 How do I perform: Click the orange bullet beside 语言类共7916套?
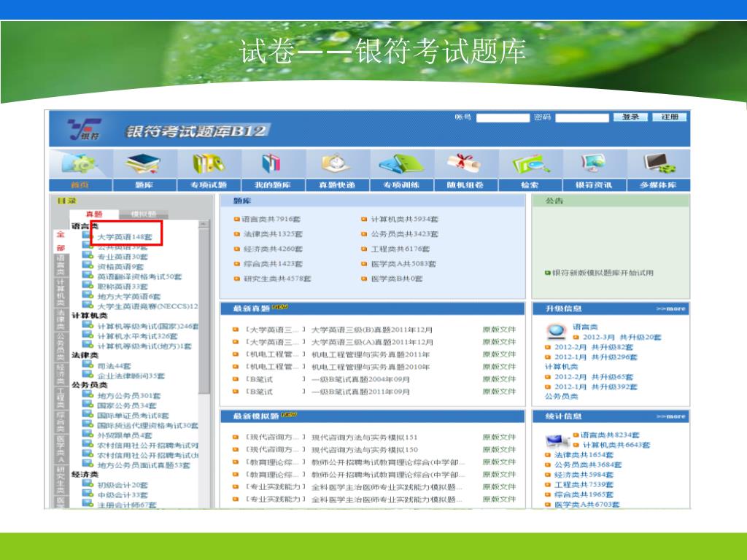pos(236,219)
